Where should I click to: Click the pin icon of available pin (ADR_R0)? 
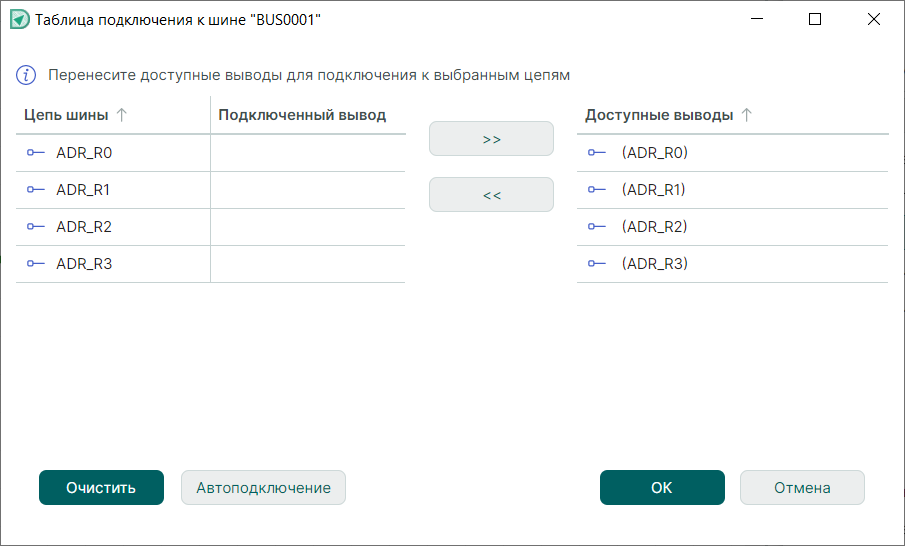tap(596, 153)
